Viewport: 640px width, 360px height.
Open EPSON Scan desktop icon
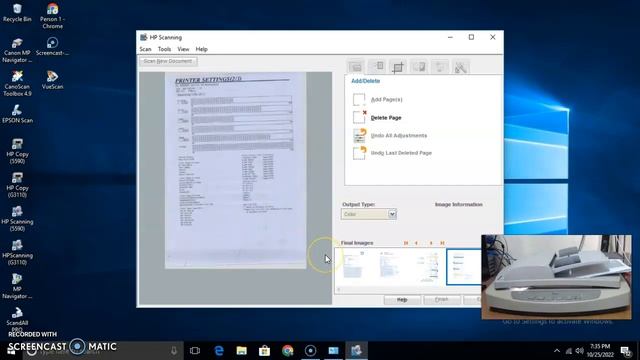click(17, 114)
